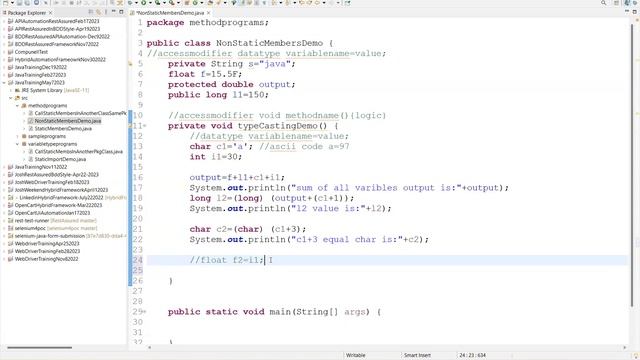The width and height of the screenshot is (640, 360).
Task: Select CallStaticMembsInAnotherPkgClass.java file
Action: 78,151
